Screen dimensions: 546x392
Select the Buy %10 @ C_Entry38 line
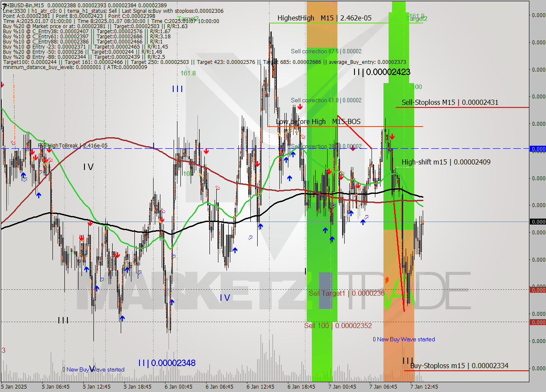(87, 31)
